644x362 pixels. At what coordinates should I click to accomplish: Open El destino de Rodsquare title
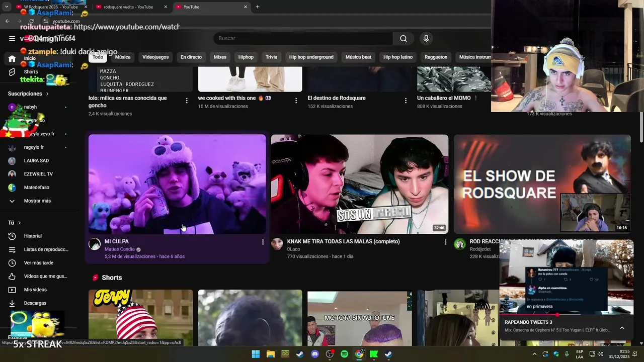coord(337,98)
